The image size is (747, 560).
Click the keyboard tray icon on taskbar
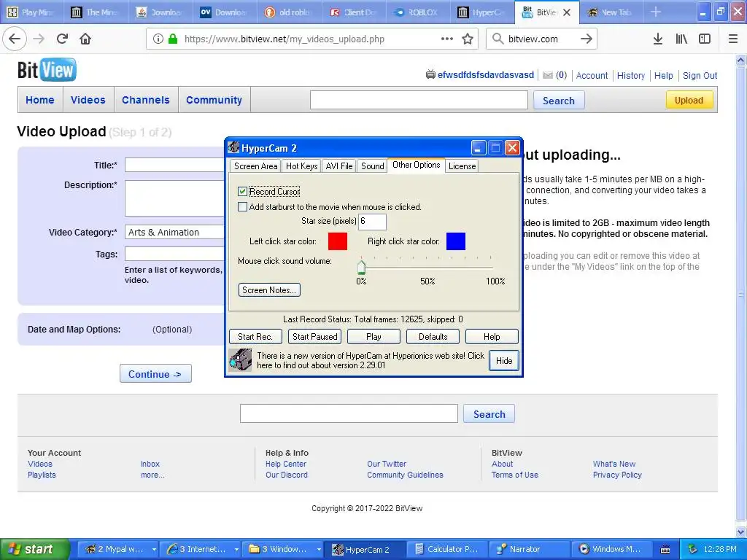click(x=665, y=550)
